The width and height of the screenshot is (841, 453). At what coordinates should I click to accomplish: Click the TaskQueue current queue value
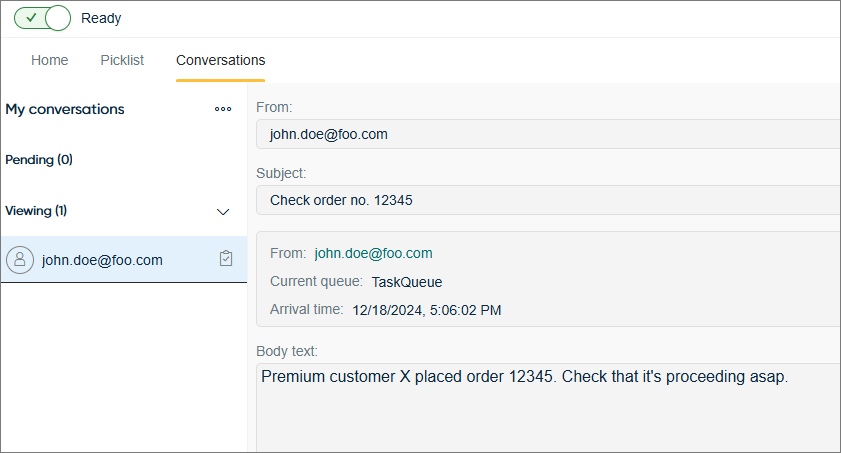[x=407, y=282]
